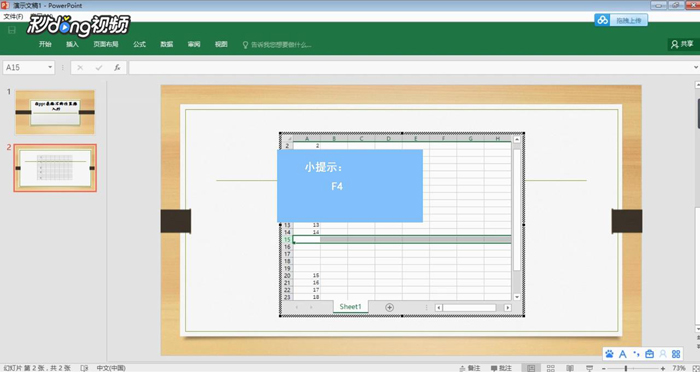Open the 审阅 ribbon tab
Image resolution: width=700 pixels, height=372 pixels.
click(x=194, y=44)
